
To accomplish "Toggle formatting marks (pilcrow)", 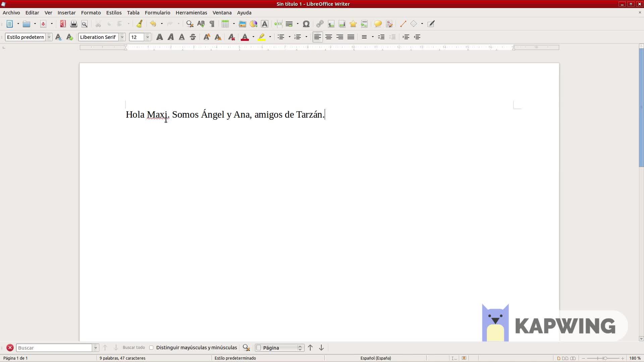I will [212, 24].
